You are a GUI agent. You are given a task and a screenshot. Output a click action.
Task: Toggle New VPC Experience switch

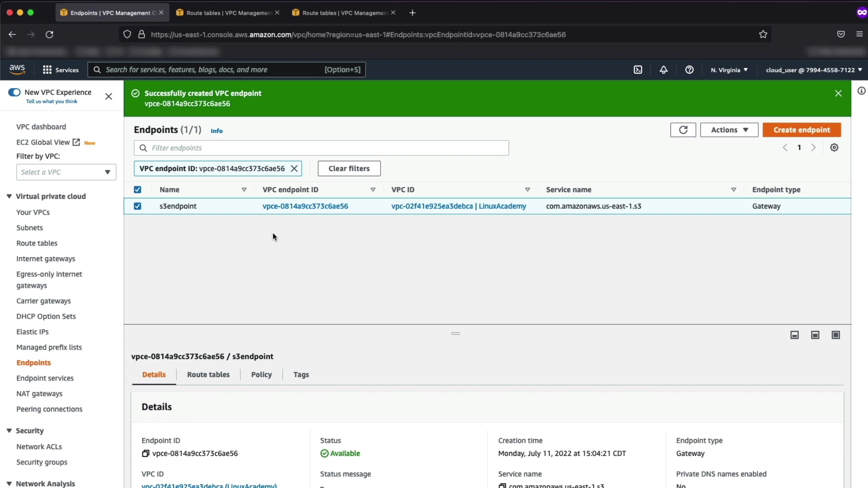tap(14, 92)
